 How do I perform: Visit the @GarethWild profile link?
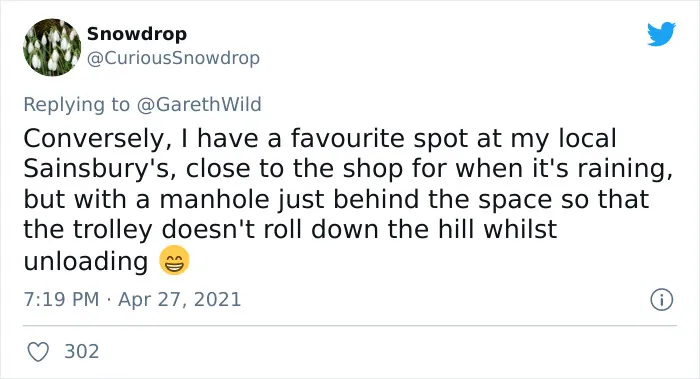[199, 104]
